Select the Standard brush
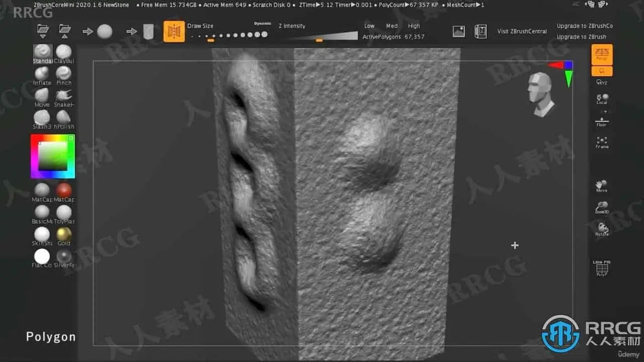The width and height of the screenshot is (644, 362). (x=43, y=54)
